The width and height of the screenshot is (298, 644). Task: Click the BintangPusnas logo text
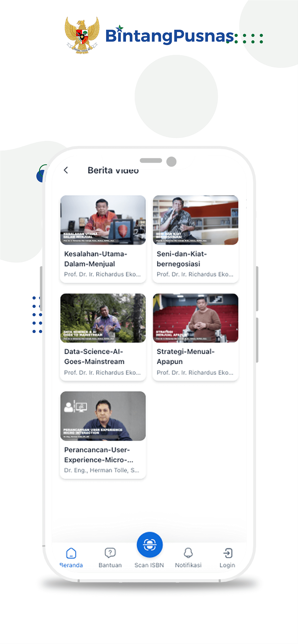[x=170, y=35]
